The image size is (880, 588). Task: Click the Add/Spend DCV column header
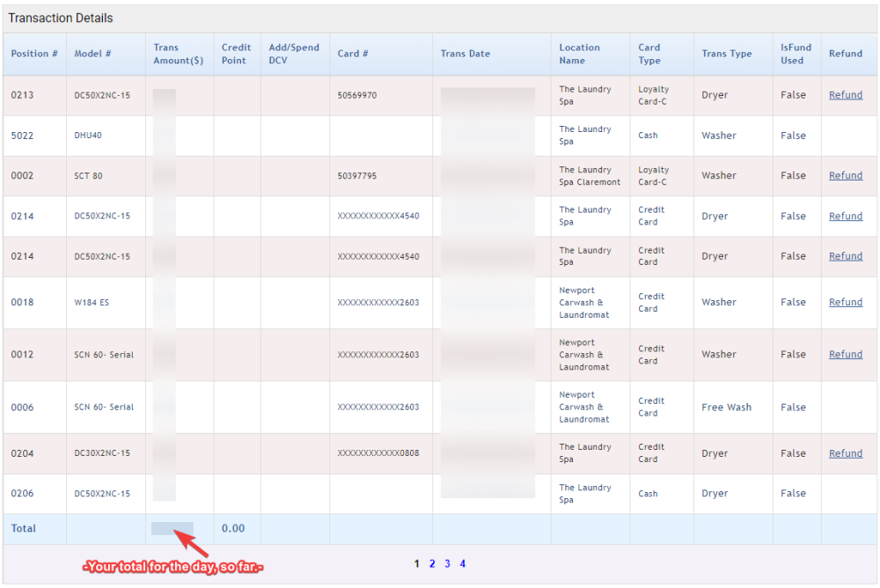(x=294, y=54)
